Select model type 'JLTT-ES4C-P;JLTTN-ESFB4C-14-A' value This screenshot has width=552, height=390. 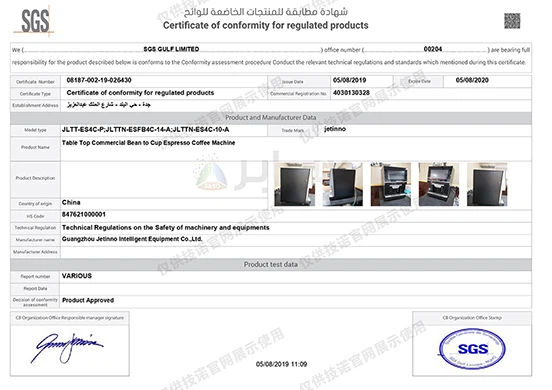click(145, 130)
